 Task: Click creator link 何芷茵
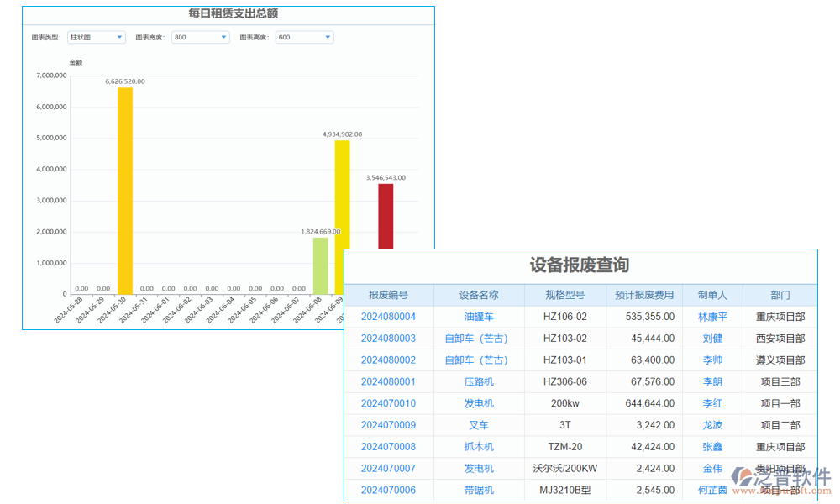[711, 490]
